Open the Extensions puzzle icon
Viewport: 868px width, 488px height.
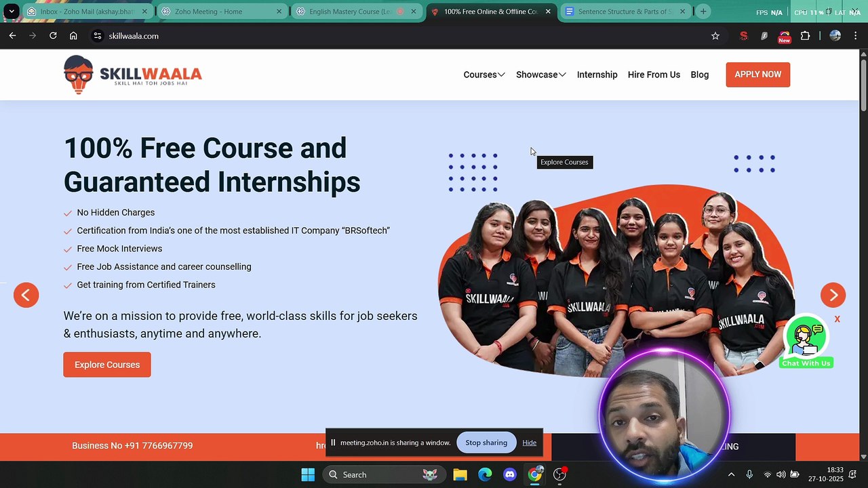(x=805, y=36)
